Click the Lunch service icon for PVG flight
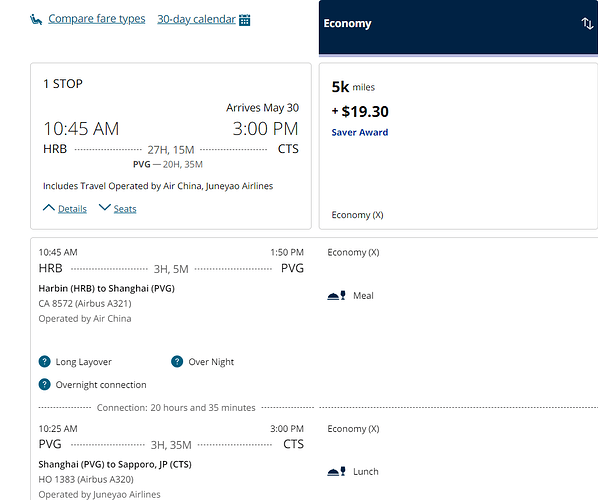This screenshot has height=500, width=598. pyautogui.click(x=336, y=472)
